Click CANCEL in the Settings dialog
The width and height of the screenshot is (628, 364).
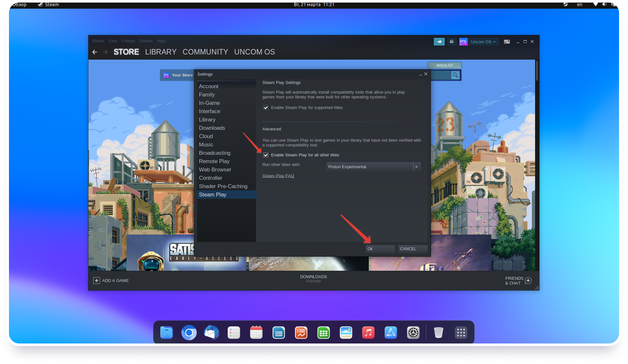413,249
